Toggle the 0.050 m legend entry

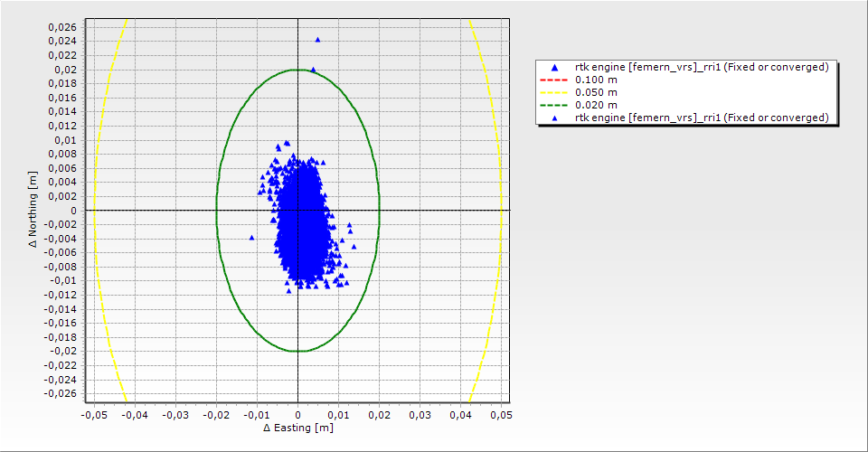coord(597,92)
